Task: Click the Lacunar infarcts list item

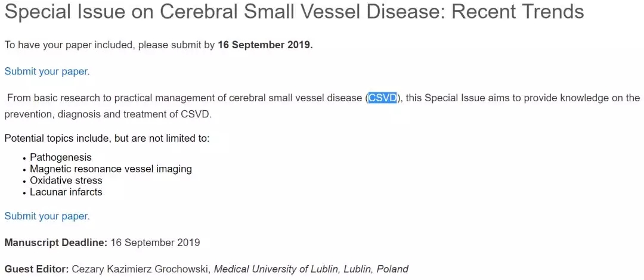Action: (66, 192)
